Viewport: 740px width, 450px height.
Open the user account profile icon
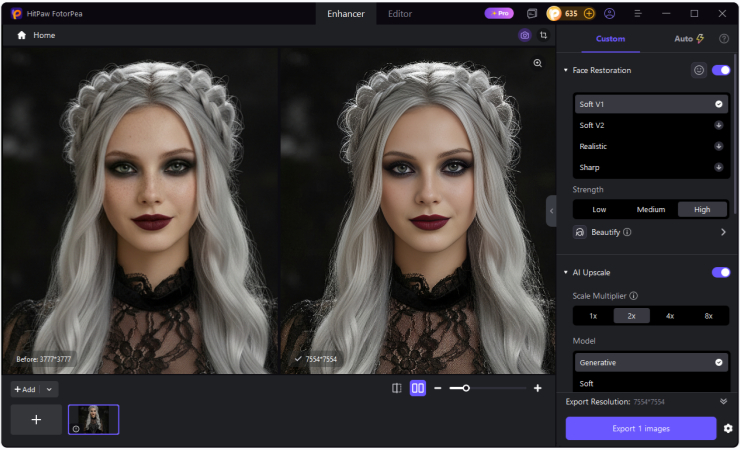(x=610, y=14)
